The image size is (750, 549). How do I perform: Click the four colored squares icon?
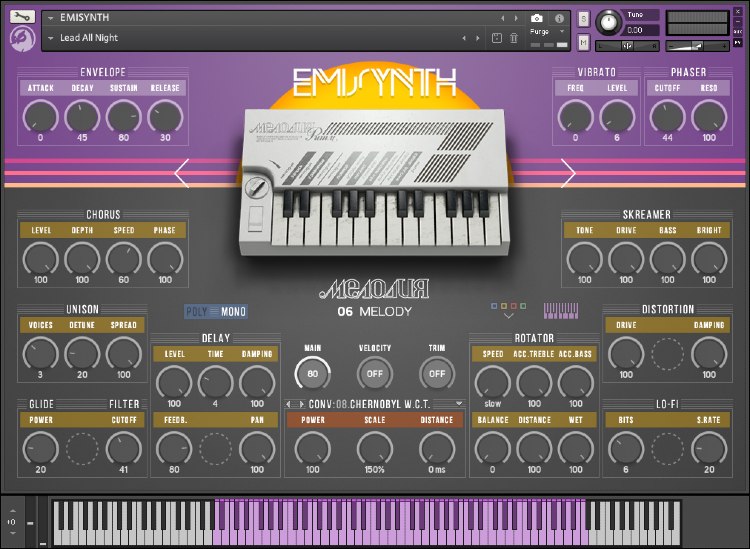click(508, 306)
